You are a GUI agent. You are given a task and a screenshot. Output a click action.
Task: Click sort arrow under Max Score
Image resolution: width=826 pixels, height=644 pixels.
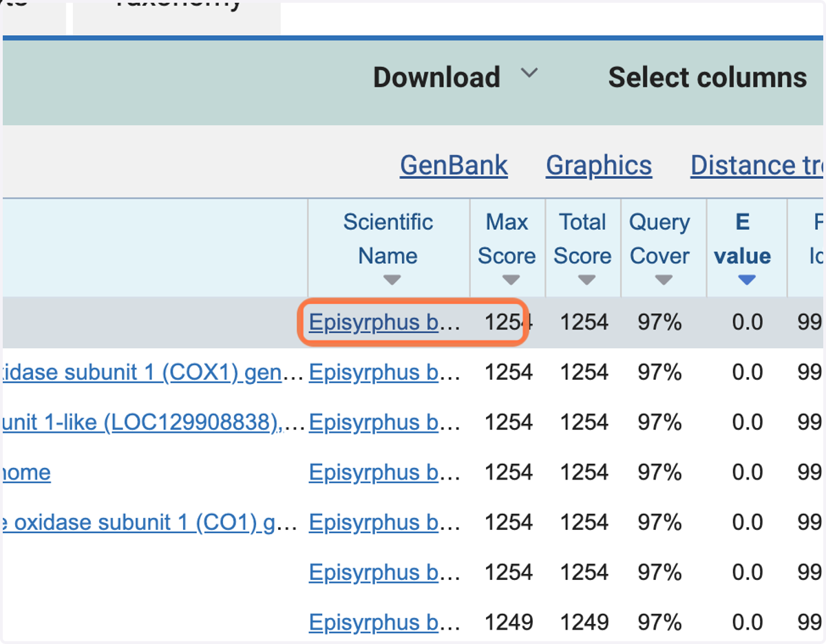(511, 280)
